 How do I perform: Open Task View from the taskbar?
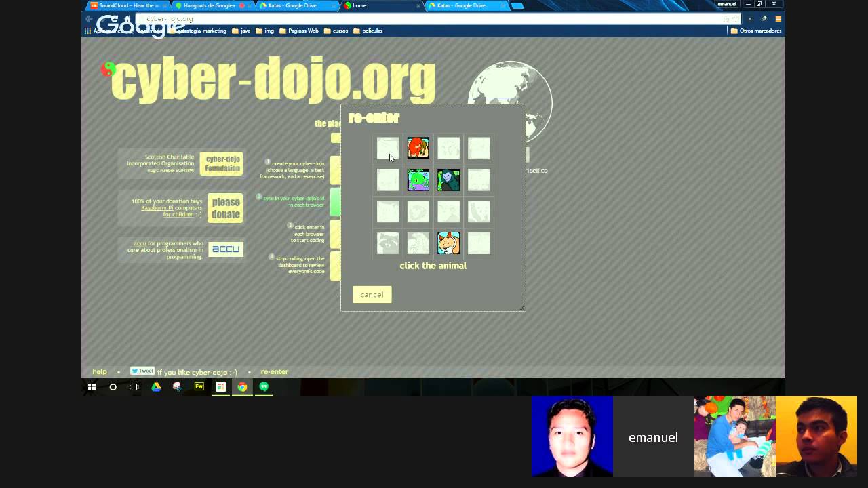134,387
